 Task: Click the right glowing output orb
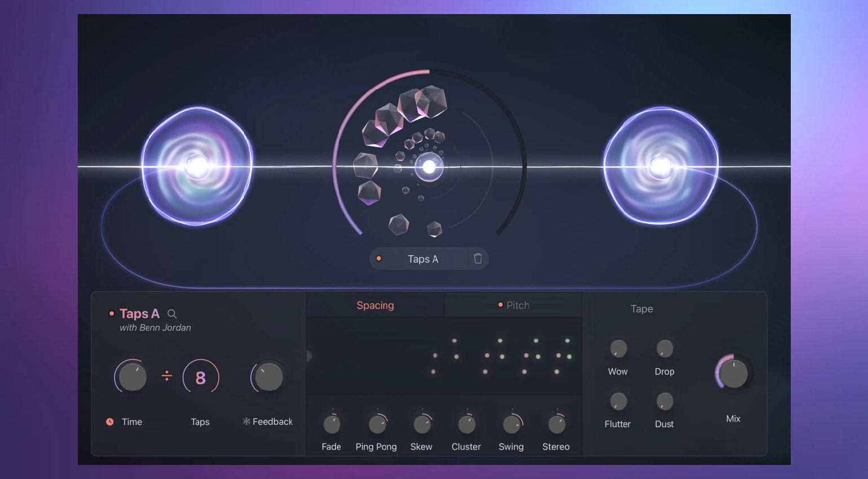click(661, 166)
